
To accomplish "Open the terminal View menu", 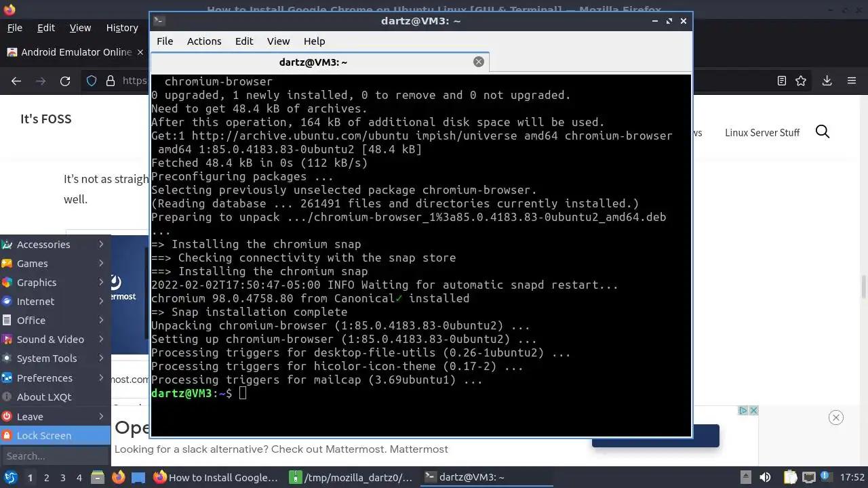I will [x=278, y=41].
